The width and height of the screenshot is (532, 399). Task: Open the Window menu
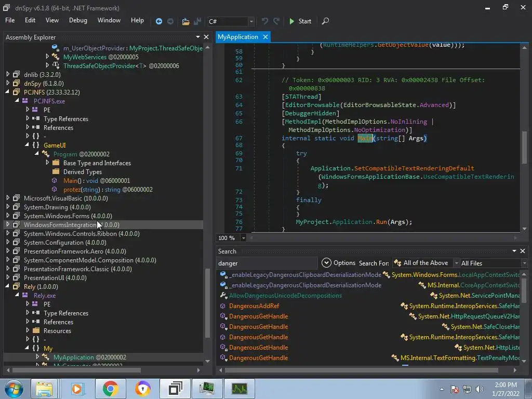coord(109,20)
